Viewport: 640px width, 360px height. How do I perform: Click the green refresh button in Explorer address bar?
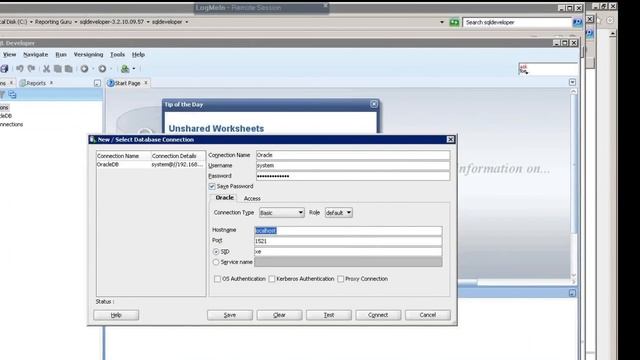454,22
